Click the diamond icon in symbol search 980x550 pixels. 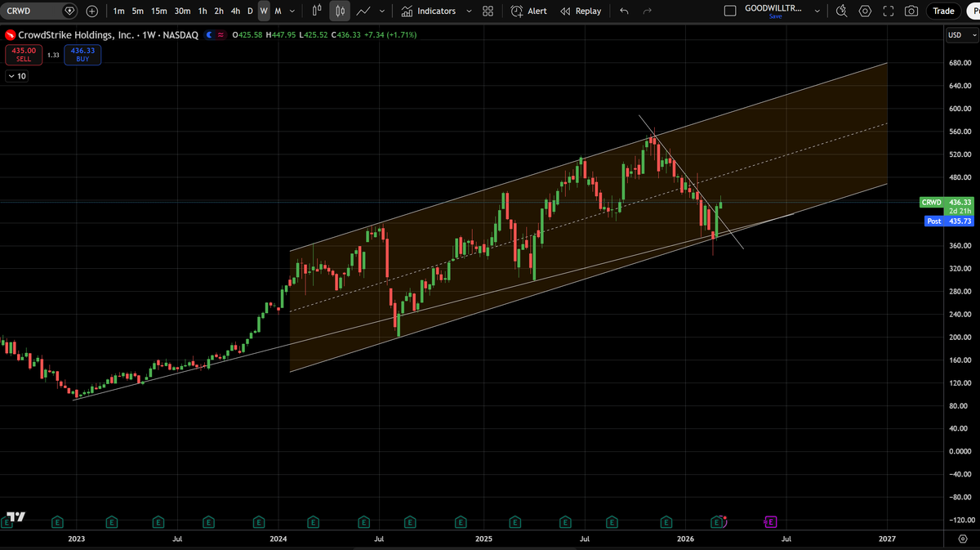pyautogui.click(x=69, y=11)
